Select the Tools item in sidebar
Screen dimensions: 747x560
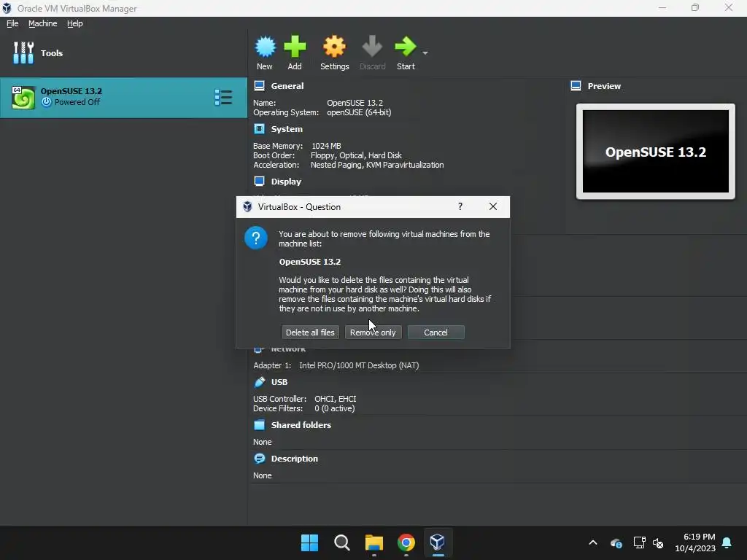[x=123, y=52]
